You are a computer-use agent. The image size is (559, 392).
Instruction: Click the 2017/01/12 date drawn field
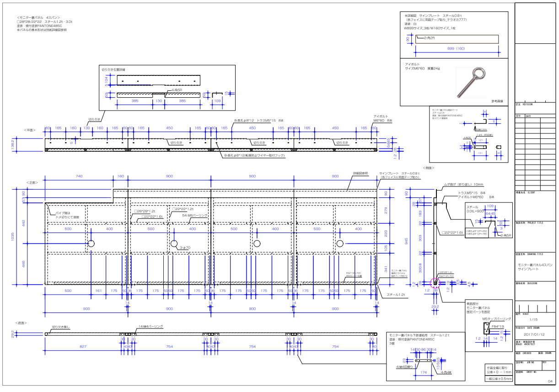coord(534,334)
